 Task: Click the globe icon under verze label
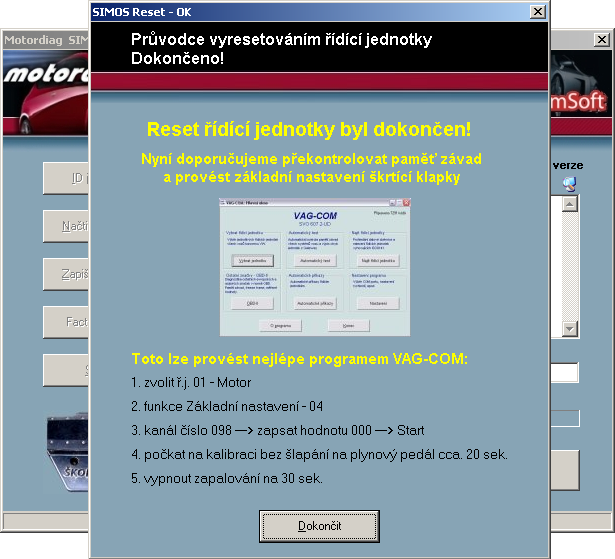(570, 183)
